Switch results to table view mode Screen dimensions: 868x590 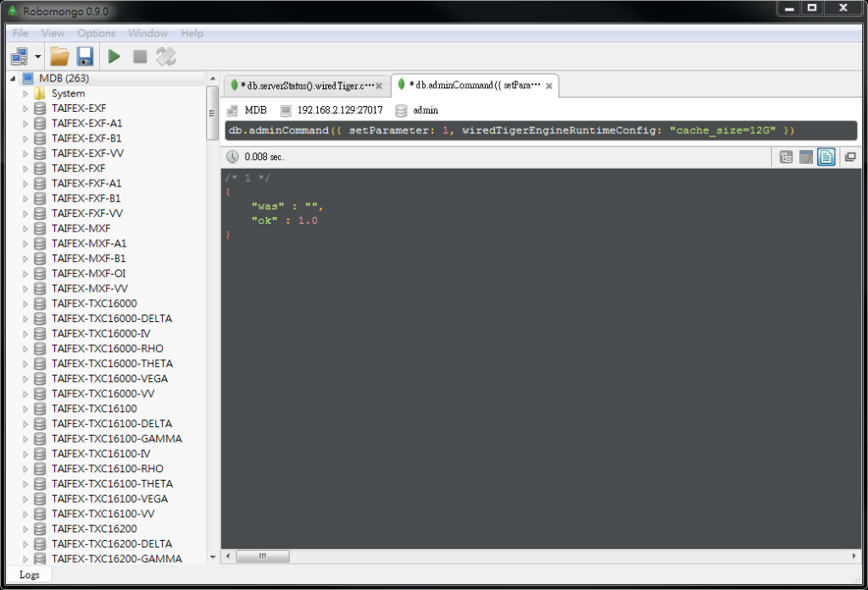(806, 157)
